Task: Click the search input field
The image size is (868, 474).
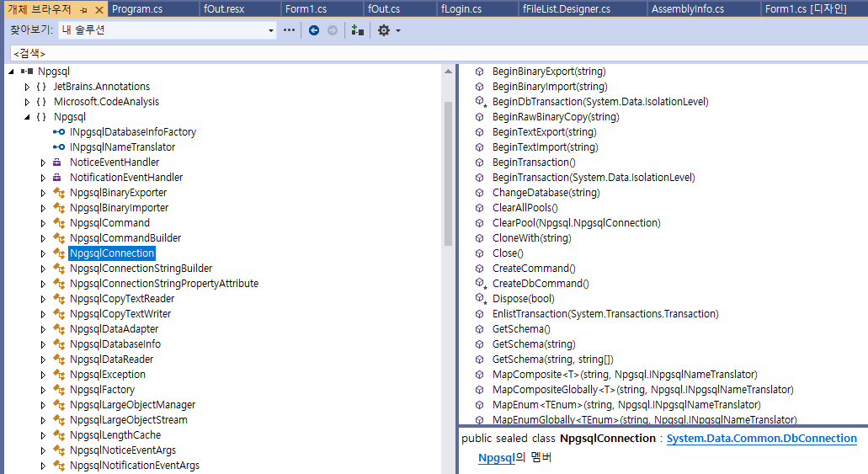Action: click(439, 53)
